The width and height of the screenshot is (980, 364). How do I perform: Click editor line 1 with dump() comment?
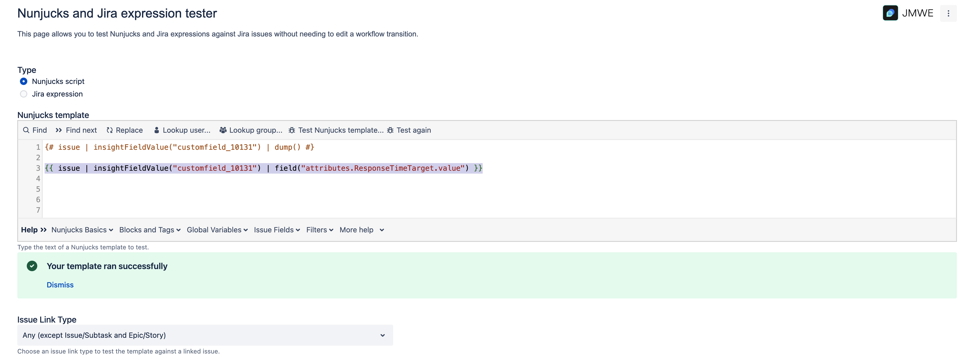click(x=180, y=147)
